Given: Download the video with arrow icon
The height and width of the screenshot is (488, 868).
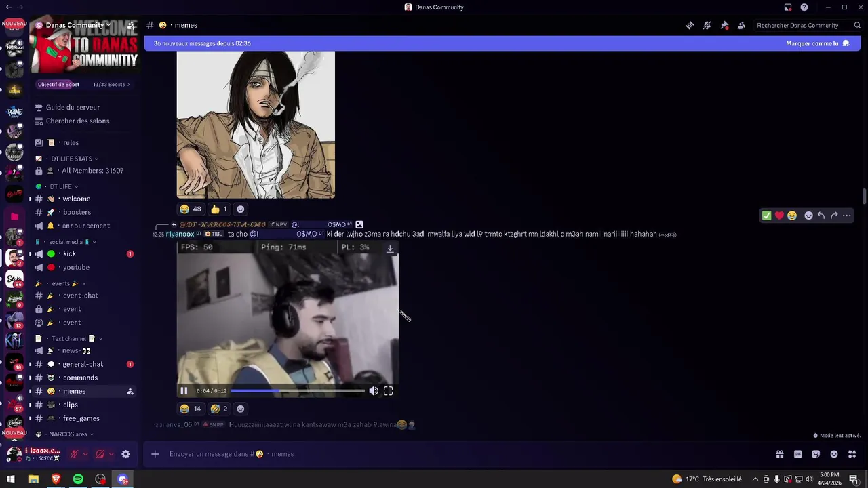Looking at the screenshot, I should tap(390, 249).
